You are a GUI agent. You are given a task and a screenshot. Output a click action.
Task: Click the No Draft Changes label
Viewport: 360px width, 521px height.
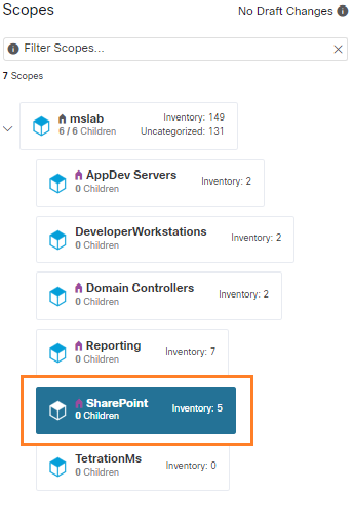285,11
